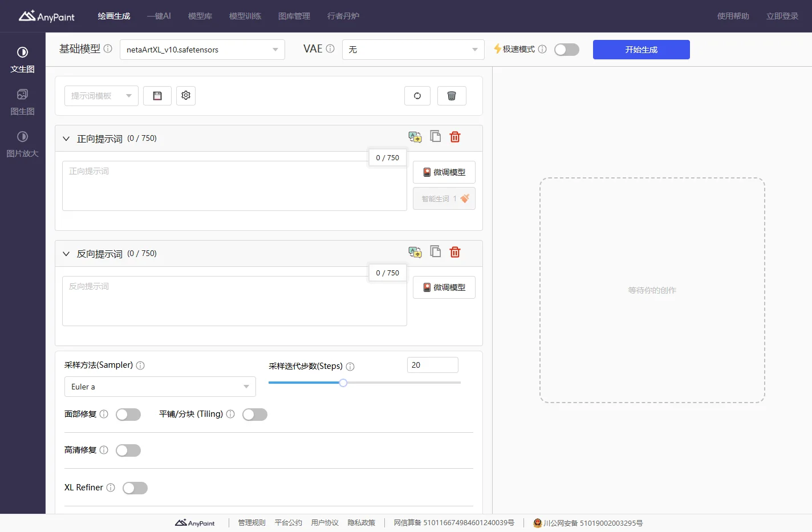Open the 模型库 tab
This screenshot has height=532, width=812.
tap(200, 16)
